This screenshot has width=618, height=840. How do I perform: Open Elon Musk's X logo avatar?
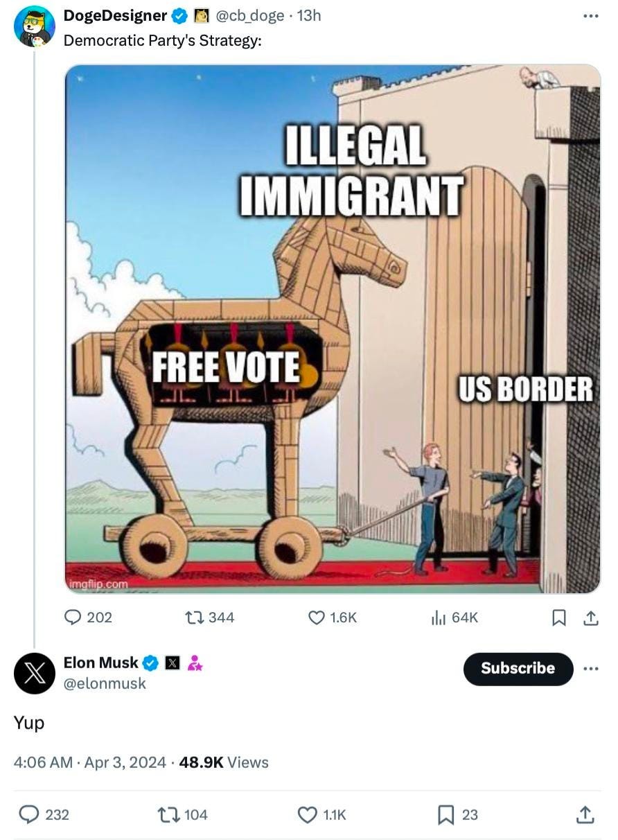(x=34, y=673)
